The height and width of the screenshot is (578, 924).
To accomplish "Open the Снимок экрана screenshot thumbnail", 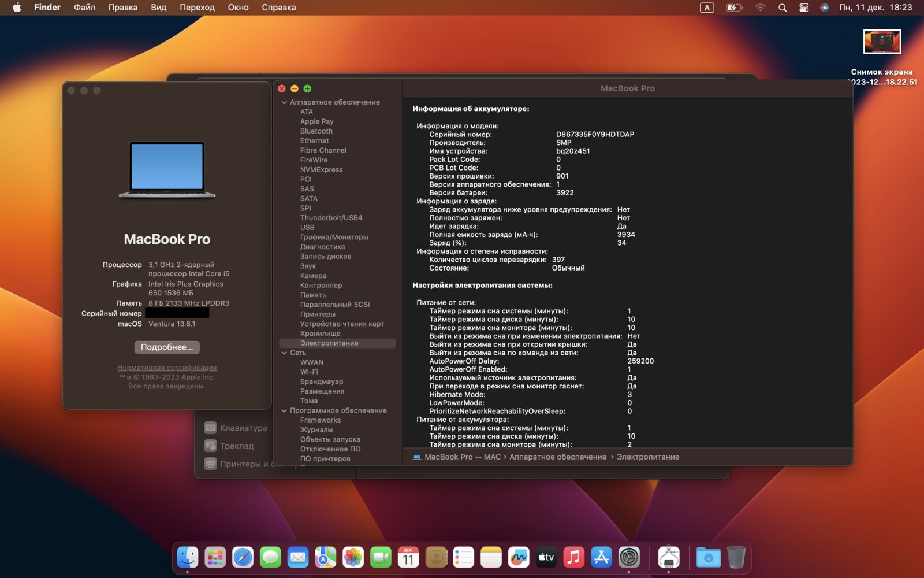I will click(882, 41).
